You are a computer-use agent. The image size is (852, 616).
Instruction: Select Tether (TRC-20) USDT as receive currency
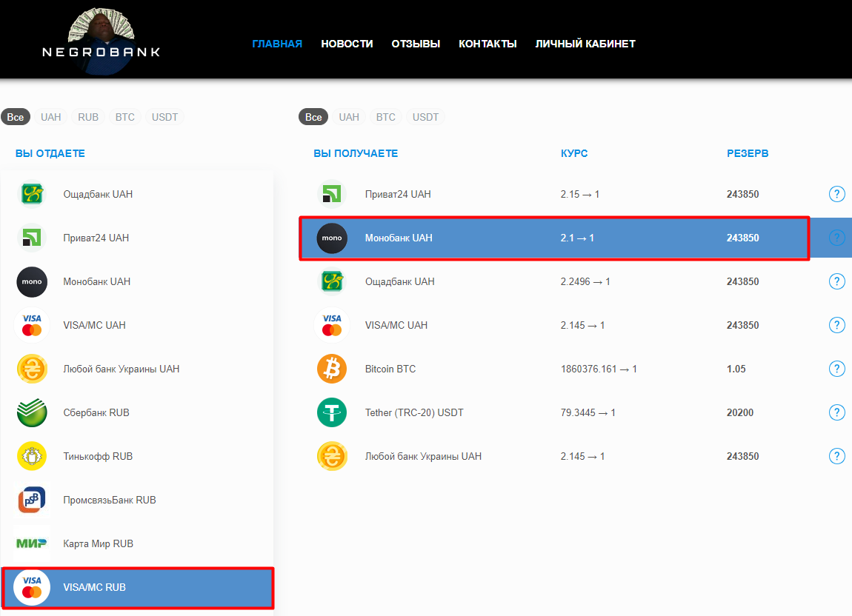(575, 412)
